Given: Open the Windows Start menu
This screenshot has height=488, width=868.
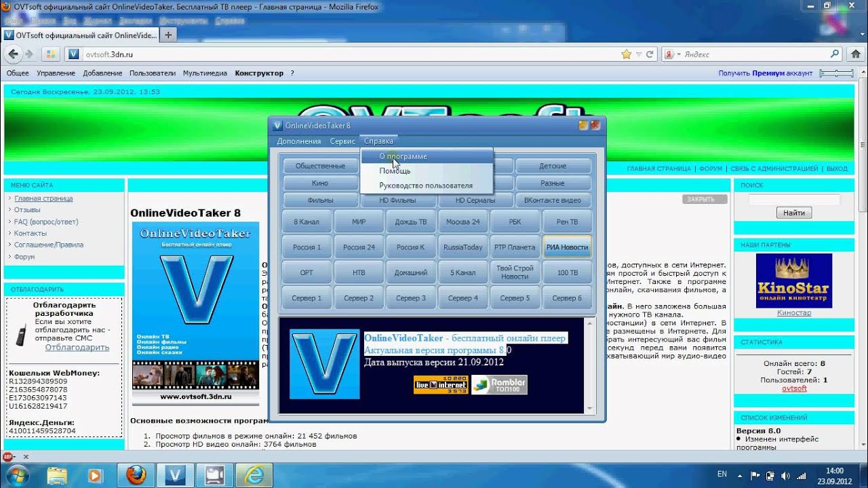Looking at the screenshot, I should 18,474.
